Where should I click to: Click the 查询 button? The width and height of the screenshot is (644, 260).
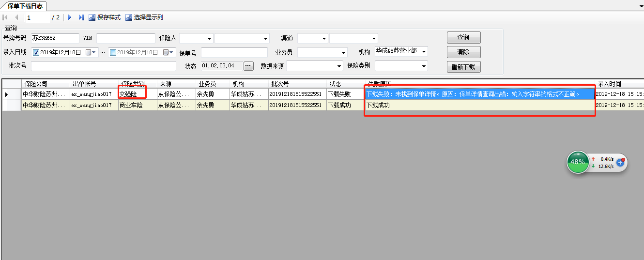[463, 37]
